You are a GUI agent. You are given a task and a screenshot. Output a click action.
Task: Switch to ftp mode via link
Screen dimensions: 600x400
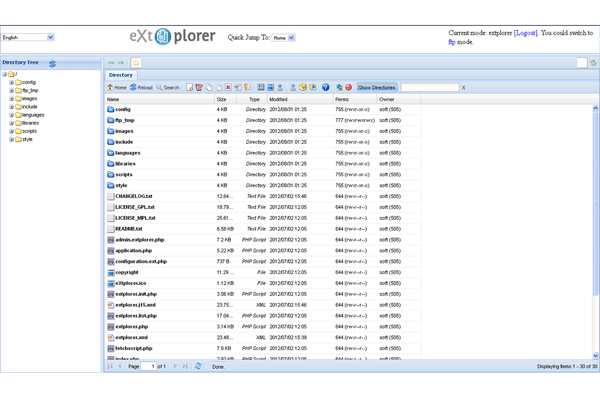pos(451,43)
